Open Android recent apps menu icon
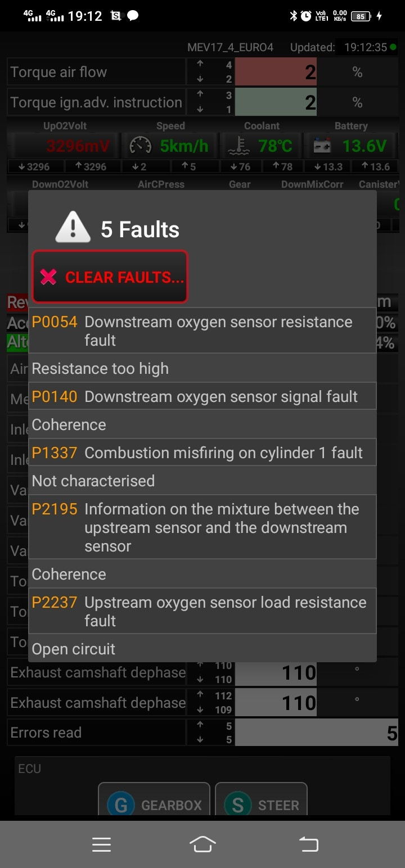Viewport: 405px width, 868px height. (x=101, y=844)
